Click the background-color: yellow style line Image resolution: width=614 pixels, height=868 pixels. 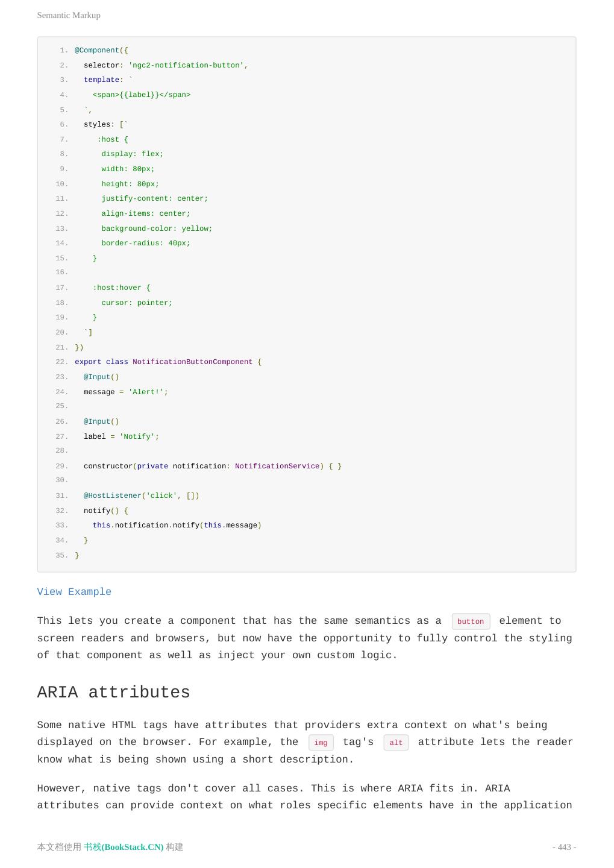[157, 229]
